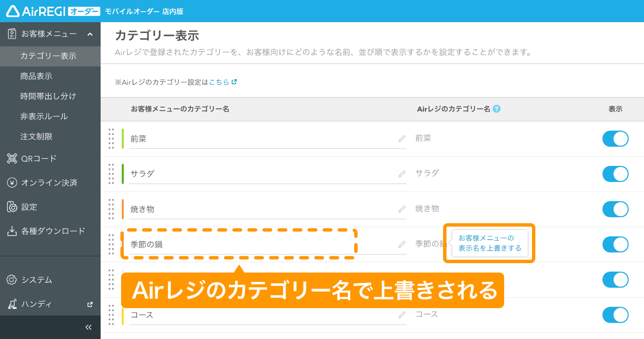The height and width of the screenshot is (339, 644).
Task: Toggle display switch for 焼き物
Action: [x=615, y=209]
